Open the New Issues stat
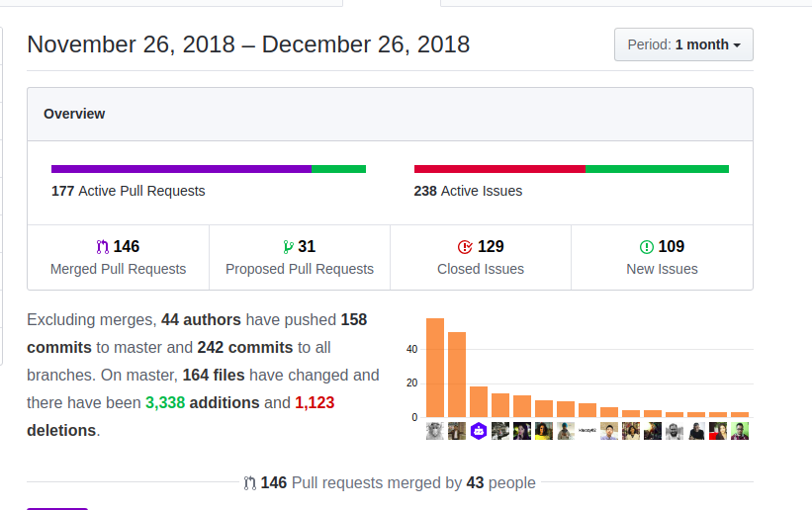The width and height of the screenshot is (812, 510). click(x=662, y=257)
